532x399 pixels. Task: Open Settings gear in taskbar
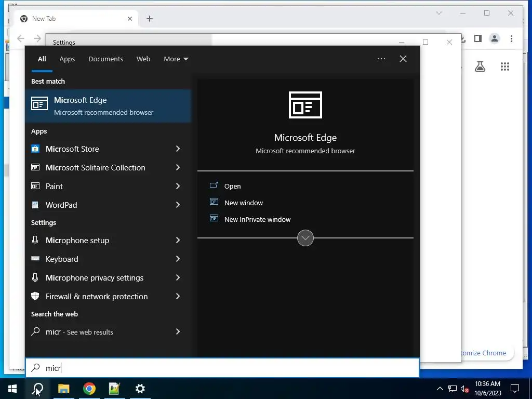point(140,389)
